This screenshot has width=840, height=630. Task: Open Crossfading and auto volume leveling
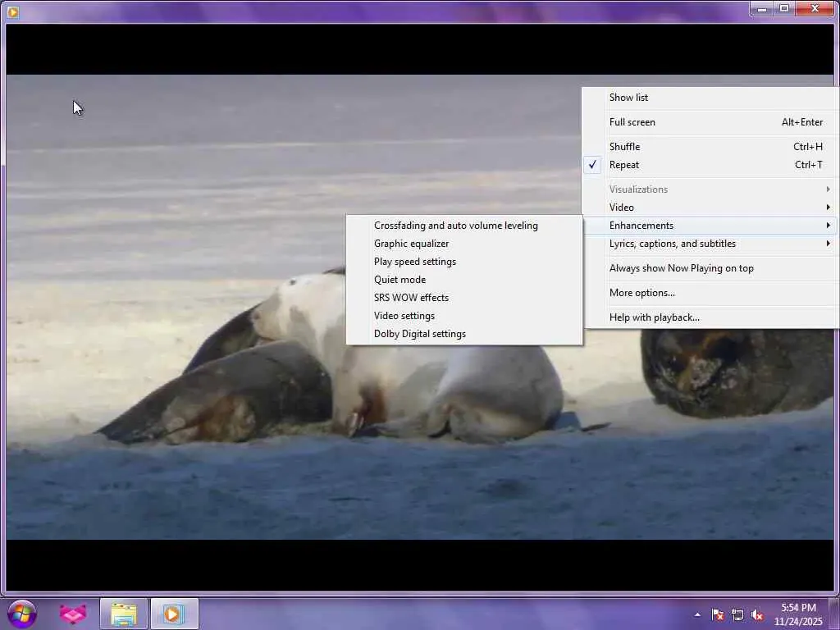coord(455,226)
